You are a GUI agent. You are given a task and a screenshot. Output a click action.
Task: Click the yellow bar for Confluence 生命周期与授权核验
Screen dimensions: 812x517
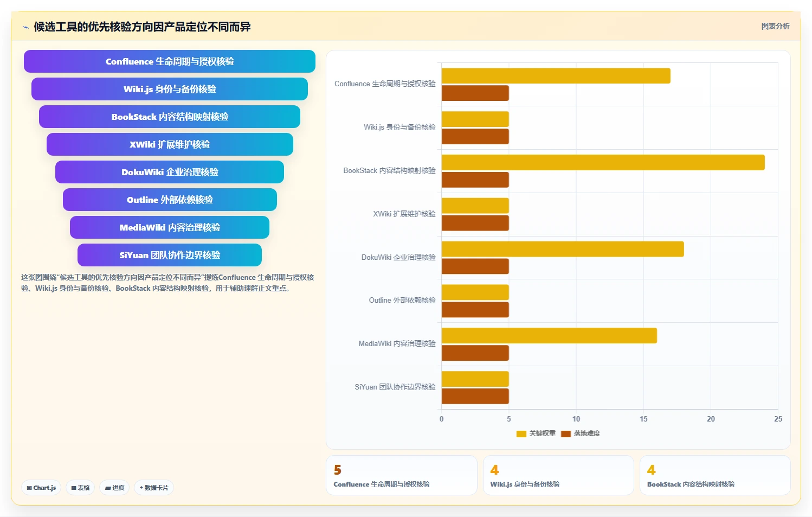[556, 76]
